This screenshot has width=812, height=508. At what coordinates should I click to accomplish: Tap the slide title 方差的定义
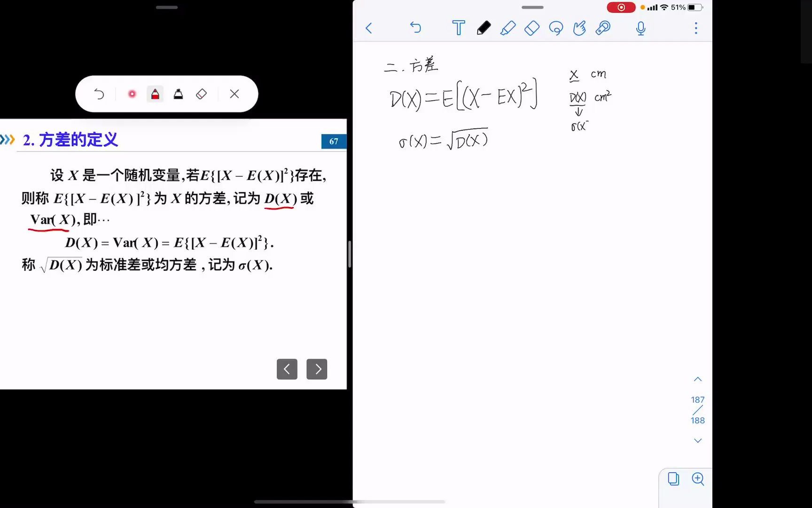click(x=70, y=140)
